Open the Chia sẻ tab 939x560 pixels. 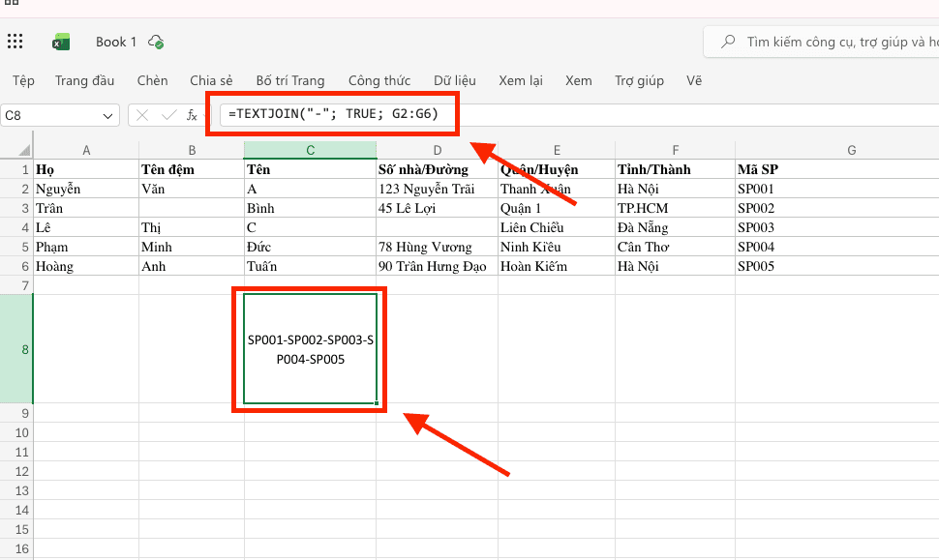point(211,80)
